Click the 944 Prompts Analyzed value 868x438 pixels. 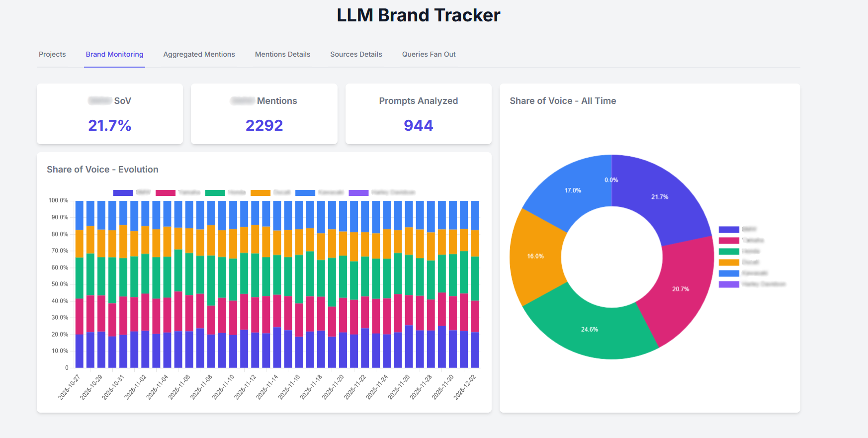click(418, 125)
